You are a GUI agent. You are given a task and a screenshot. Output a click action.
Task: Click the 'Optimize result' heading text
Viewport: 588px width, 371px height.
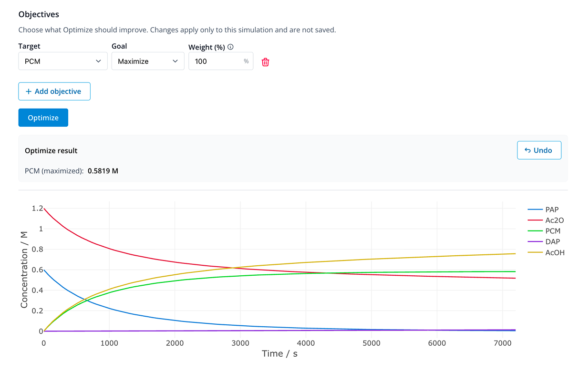(x=51, y=150)
